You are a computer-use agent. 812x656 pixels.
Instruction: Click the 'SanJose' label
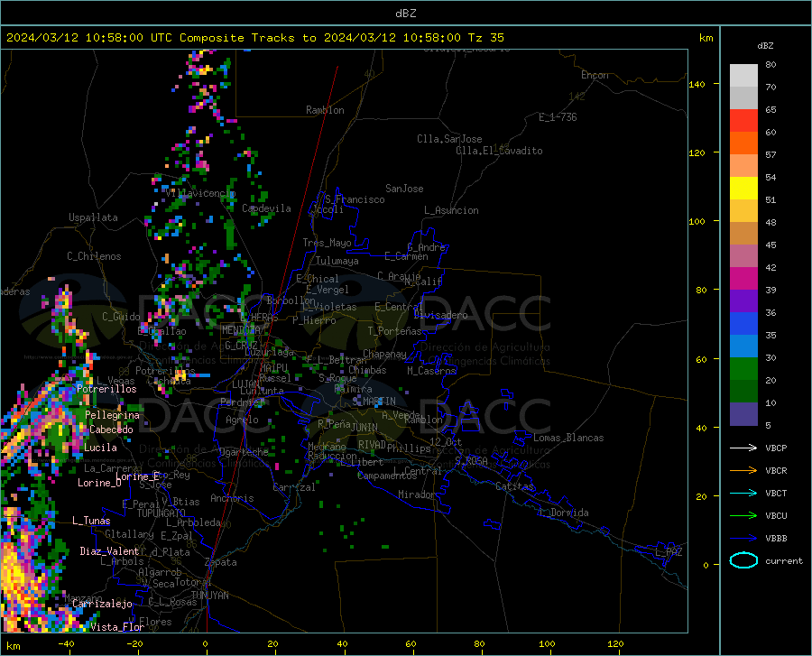(x=404, y=189)
